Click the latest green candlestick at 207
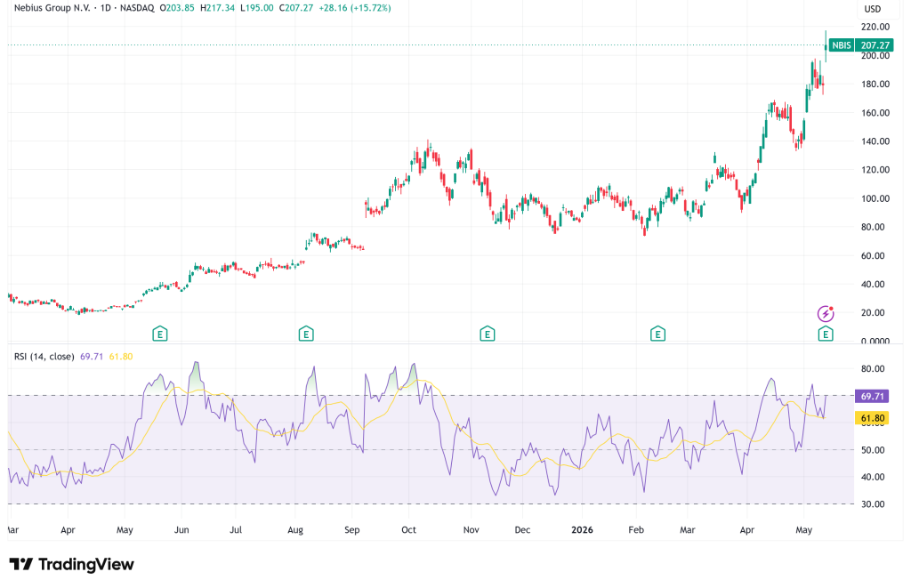 826,46
